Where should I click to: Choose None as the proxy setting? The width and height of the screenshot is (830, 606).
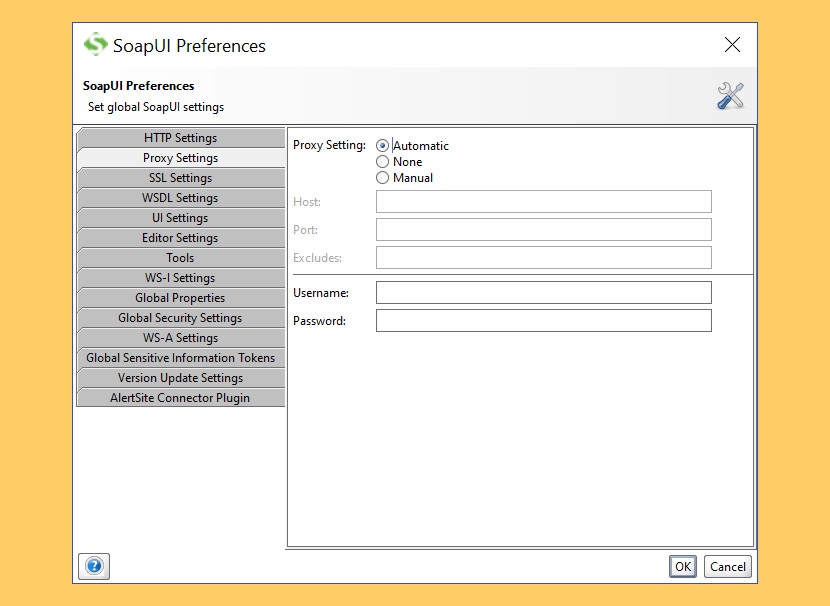click(x=382, y=161)
